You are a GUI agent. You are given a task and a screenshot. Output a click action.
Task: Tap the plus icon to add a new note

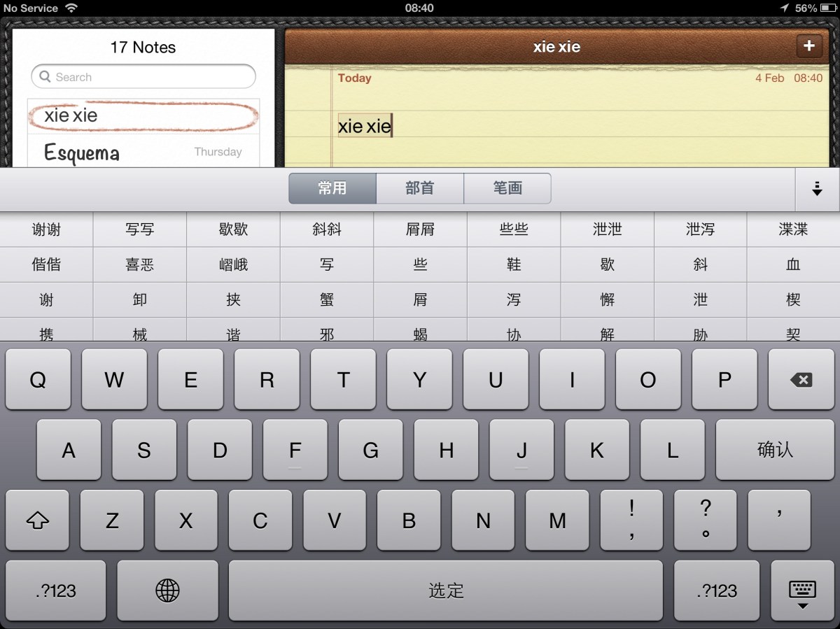coord(809,46)
